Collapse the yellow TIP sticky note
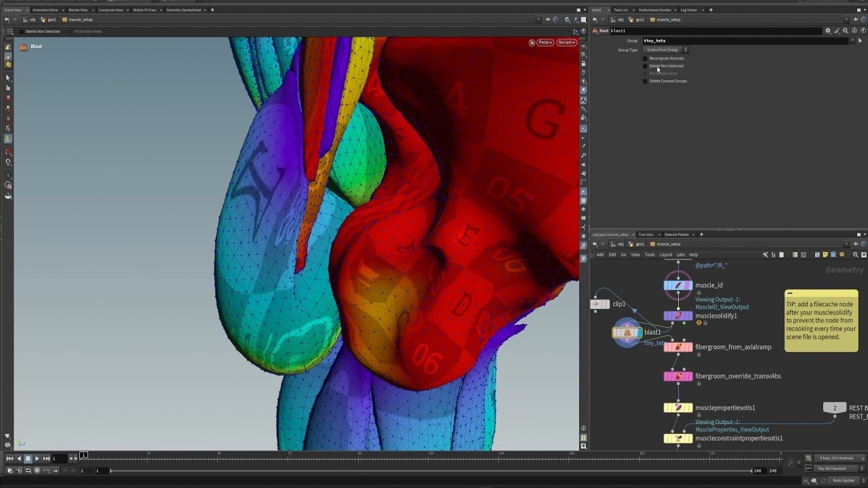Viewport: 868px width, 488px height. 790,293
